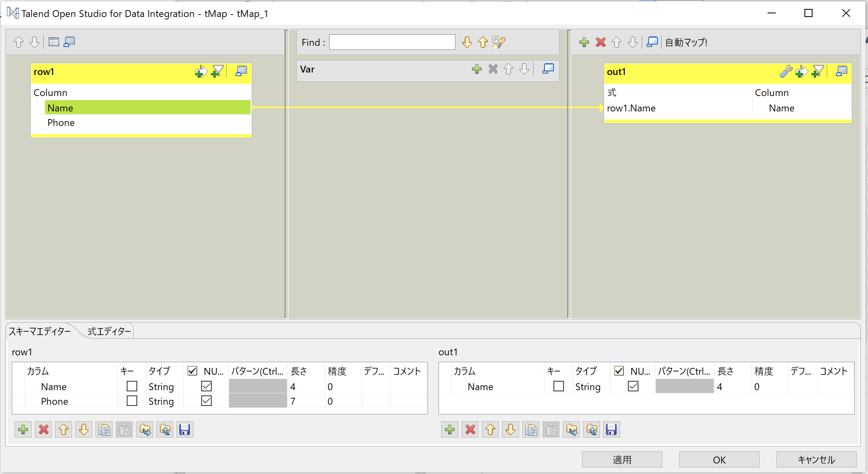Run auto mapping via 自動マップ! button

685,42
